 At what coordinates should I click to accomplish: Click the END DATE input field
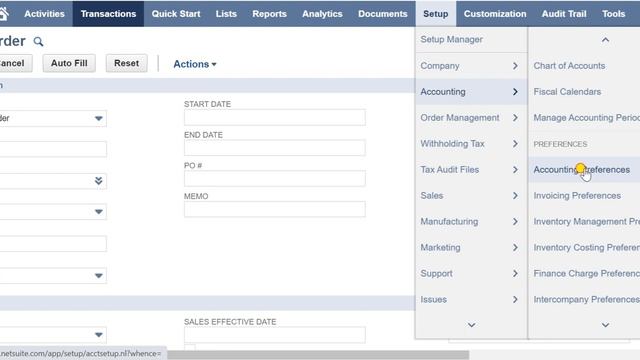[x=275, y=148]
